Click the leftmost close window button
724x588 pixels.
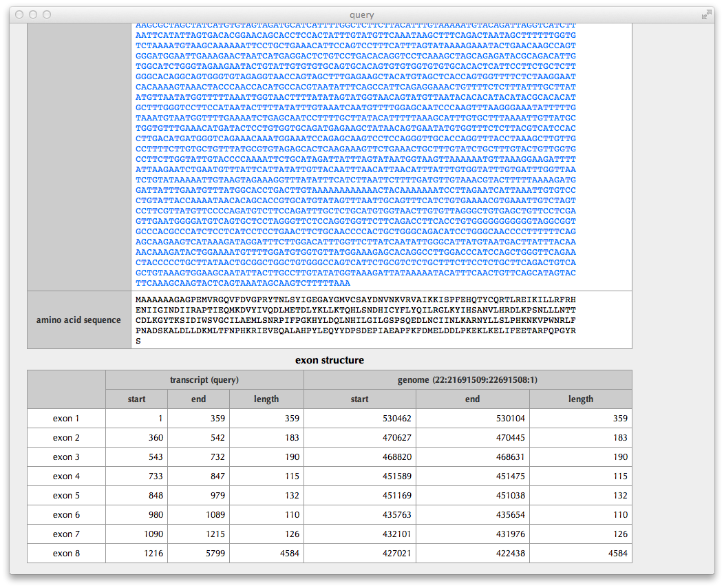[x=19, y=14]
